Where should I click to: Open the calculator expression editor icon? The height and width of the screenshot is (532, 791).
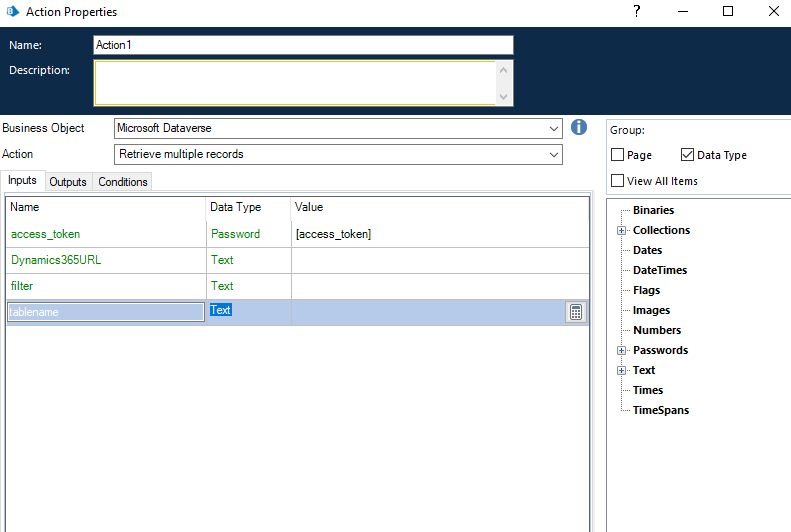tap(576, 312)
